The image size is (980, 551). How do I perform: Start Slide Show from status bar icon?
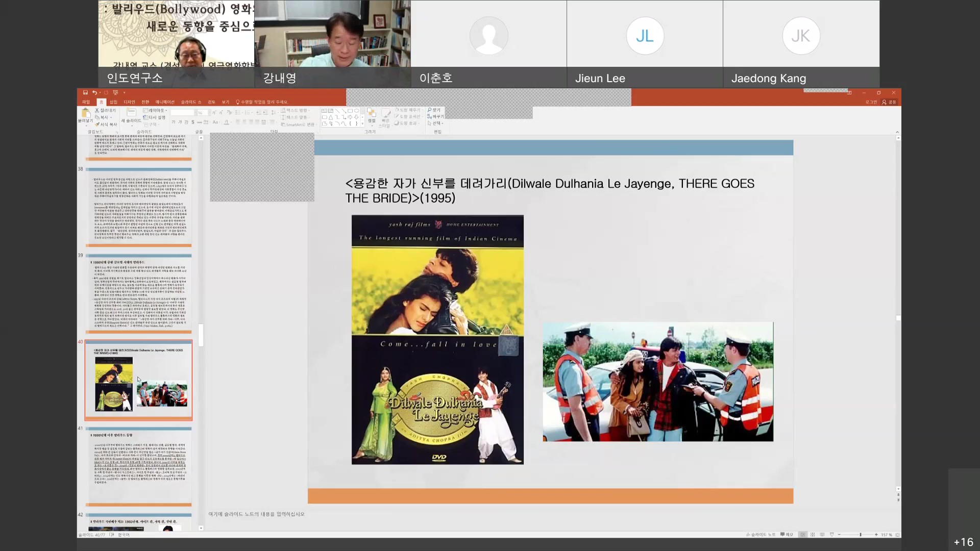point(832,535)
